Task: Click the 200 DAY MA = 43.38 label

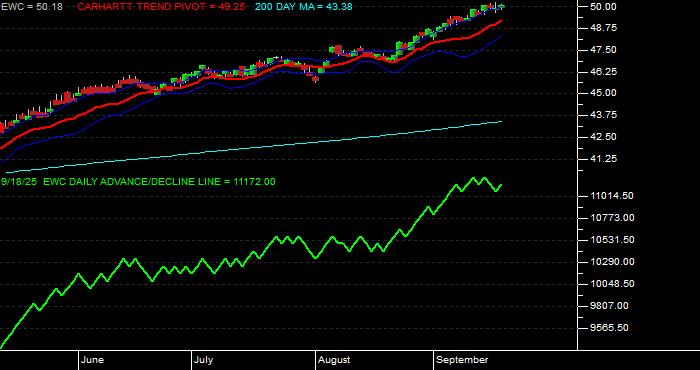Action: (303, 7)
